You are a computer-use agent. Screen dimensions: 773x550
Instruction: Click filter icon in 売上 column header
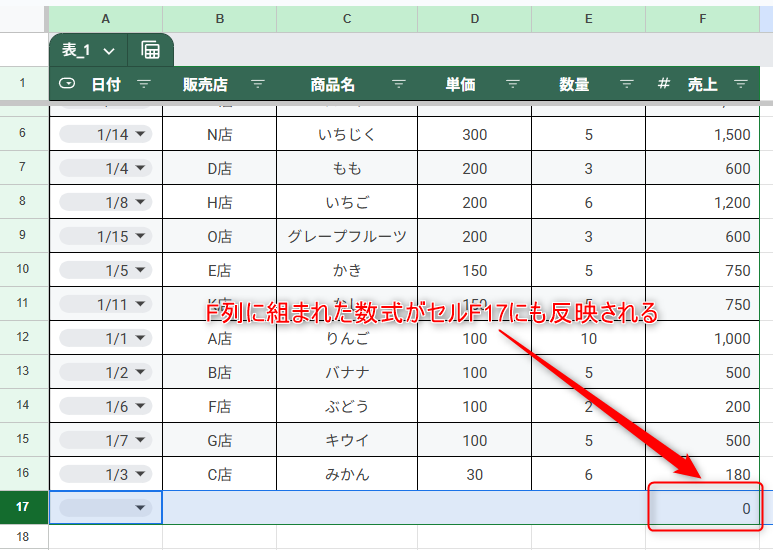[x=741, y=85]
